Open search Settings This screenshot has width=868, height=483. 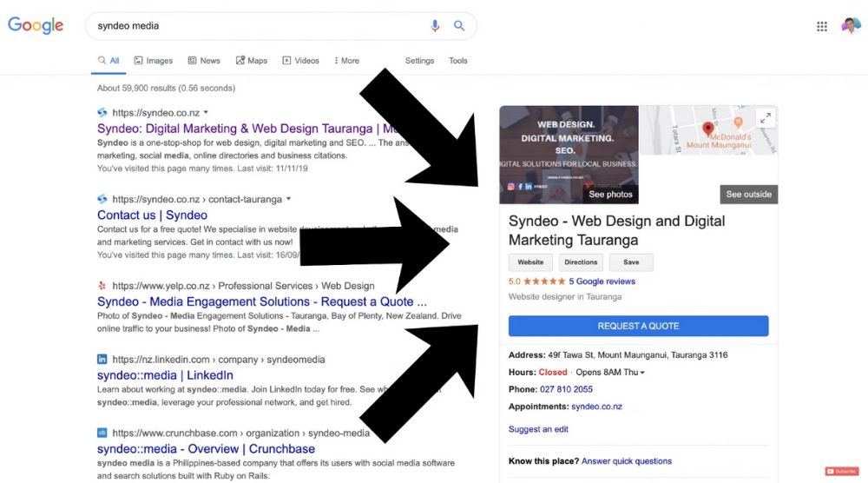pyautogui.click(x=419, y=61)
